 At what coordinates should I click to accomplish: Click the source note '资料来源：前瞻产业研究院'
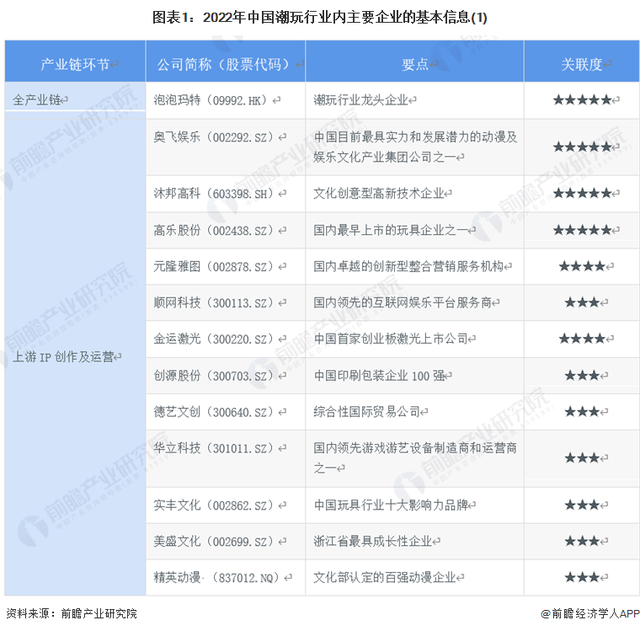[x=71, y=613]
